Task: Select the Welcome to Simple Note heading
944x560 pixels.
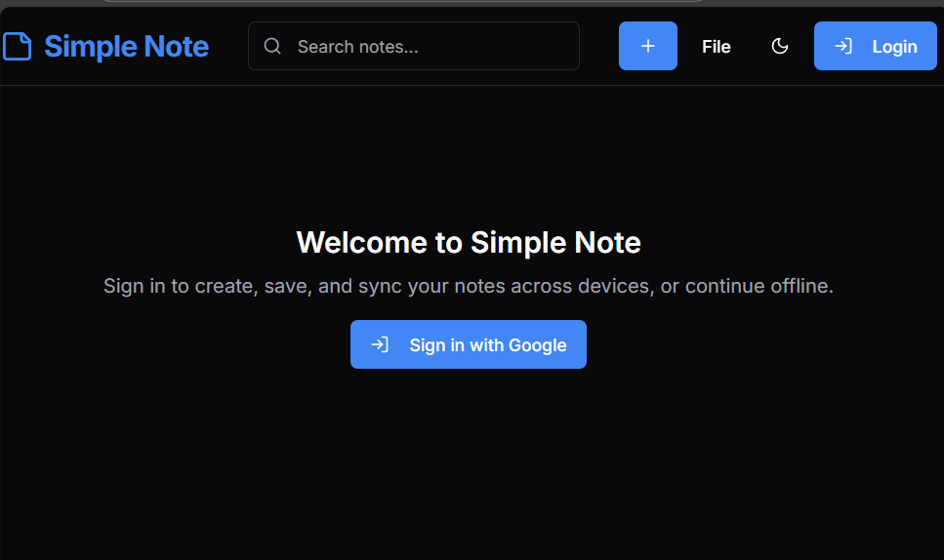Action: pyautogui.click(x=469, y=242)
